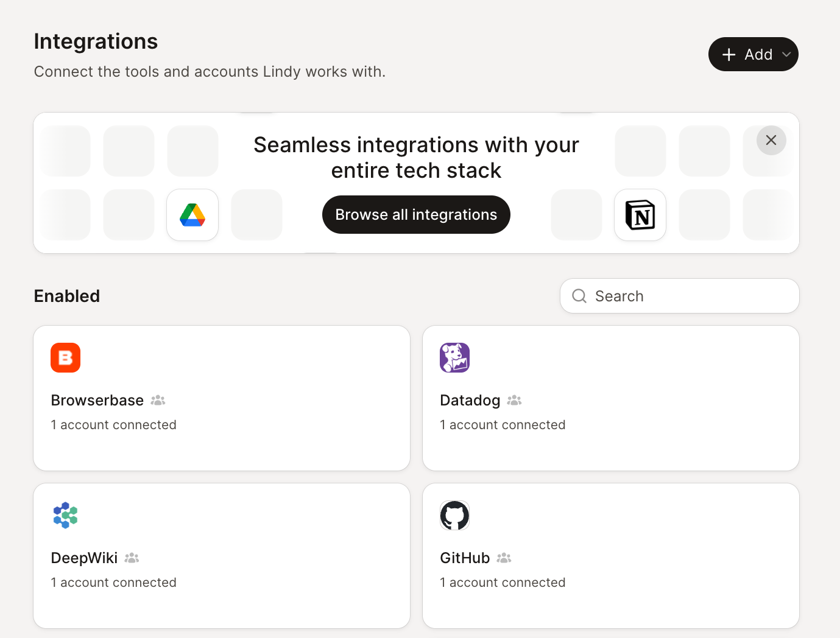Focus the Search integrations field
The image size is (840, 638).
pyautogui.click(x=680, y=296)
